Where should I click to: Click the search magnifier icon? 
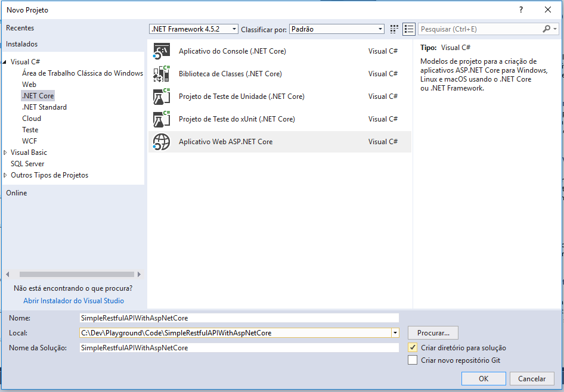pos(546,29)
